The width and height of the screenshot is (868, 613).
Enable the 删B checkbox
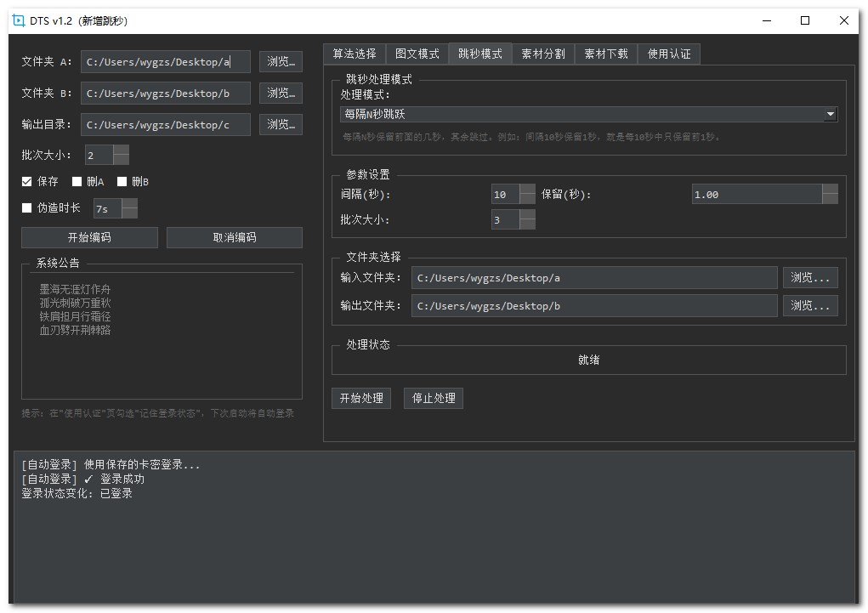122,182
